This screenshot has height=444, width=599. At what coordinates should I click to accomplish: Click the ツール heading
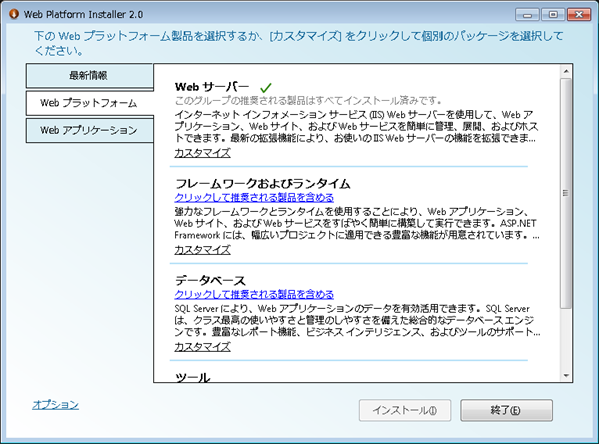193,377
